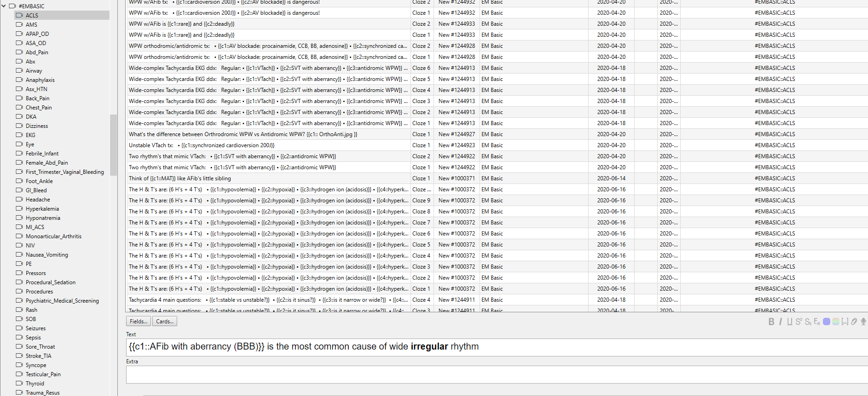
Task: Select the Hyperkalemia tag
Action: click(x=42, y=209)
